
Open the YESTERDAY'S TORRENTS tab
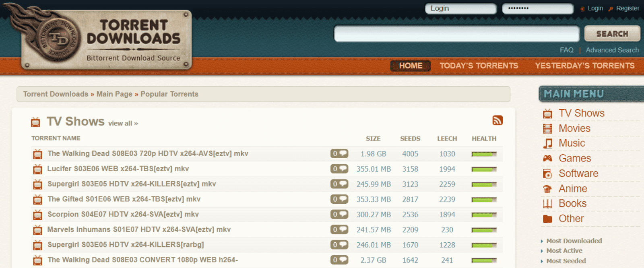coord(585,66)
